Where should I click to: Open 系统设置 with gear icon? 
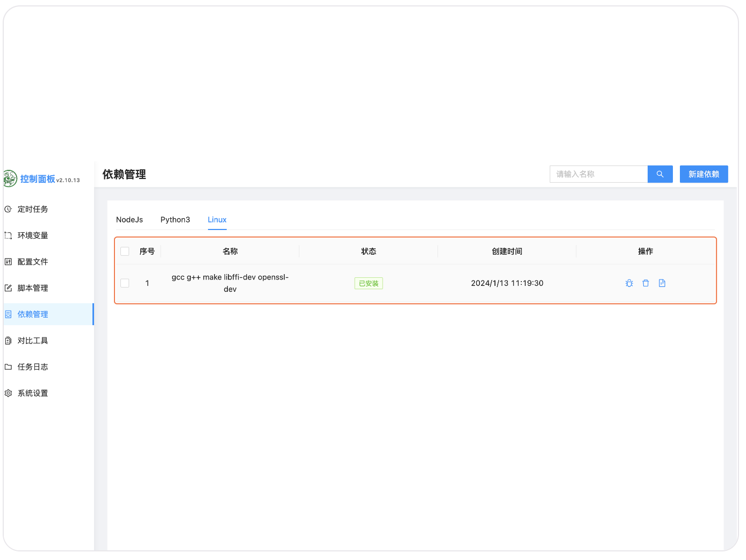pyautogui.click(x=33, y=393)
